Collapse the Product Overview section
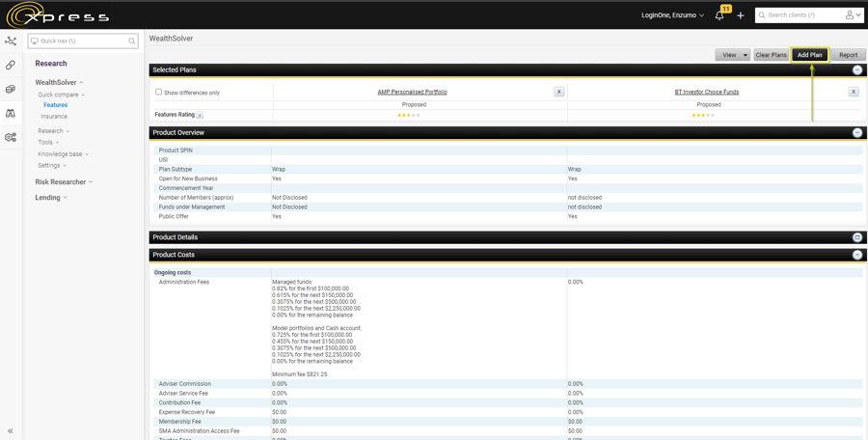Screen dimensions: 868x440 point(856,133)
